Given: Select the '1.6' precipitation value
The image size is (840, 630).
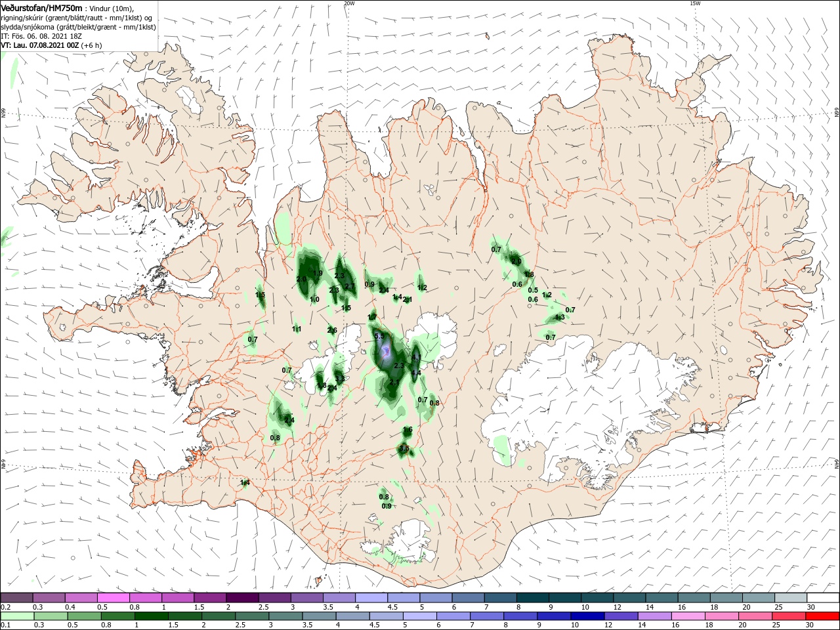Looking at the screenshot, I should tap(408, 429).
